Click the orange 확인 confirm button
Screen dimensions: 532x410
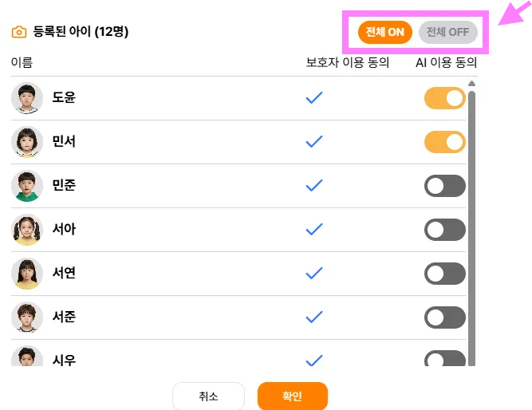pyautogui.click(x=293, y=396)
